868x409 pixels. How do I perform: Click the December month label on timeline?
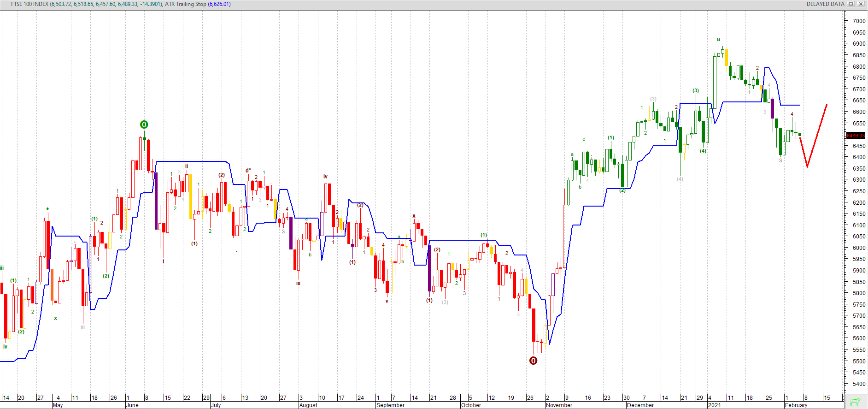point(640,405)
